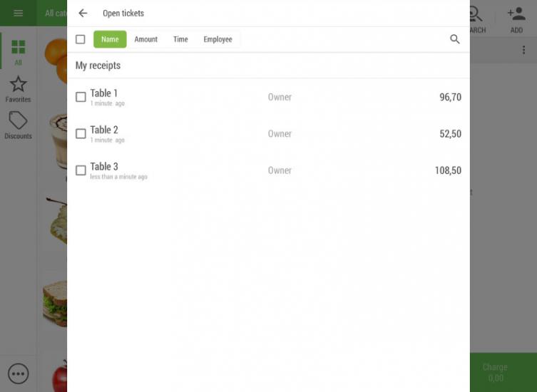This screenshot has width=537, height=392.
Task: Open Table 1 ticket amount 96,70
Action: tap(451, 97)
